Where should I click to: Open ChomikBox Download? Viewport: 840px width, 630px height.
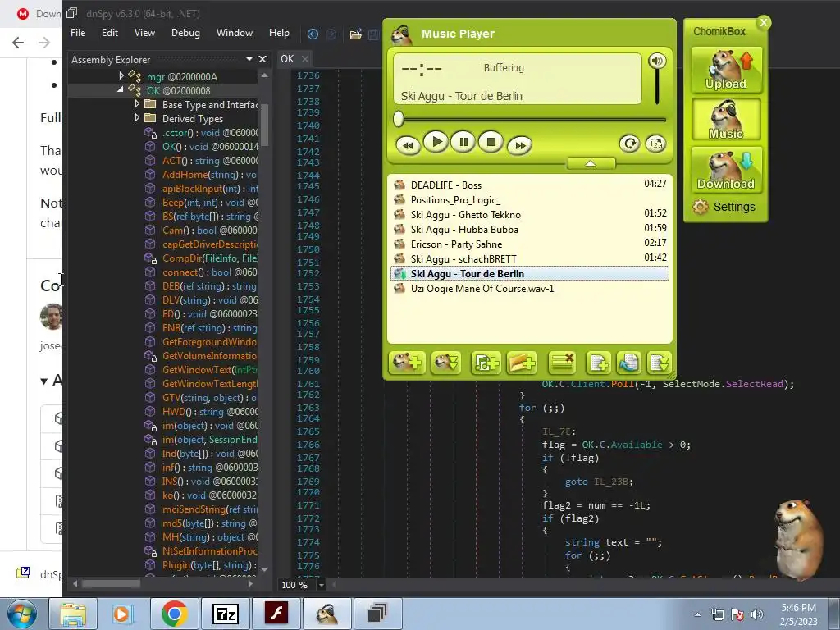pyautogui.click(x=726, y=170)
